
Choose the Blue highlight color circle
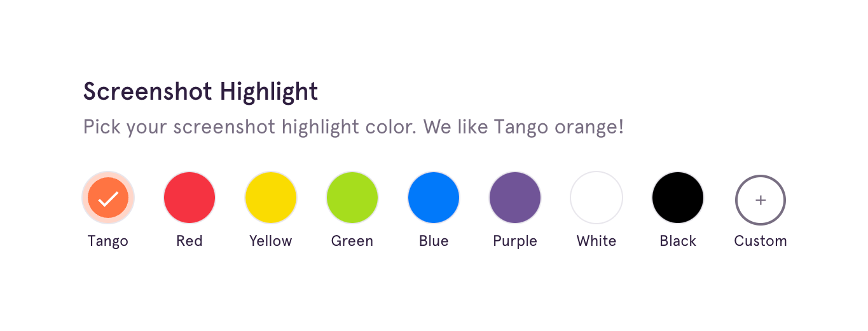[434, 198]
